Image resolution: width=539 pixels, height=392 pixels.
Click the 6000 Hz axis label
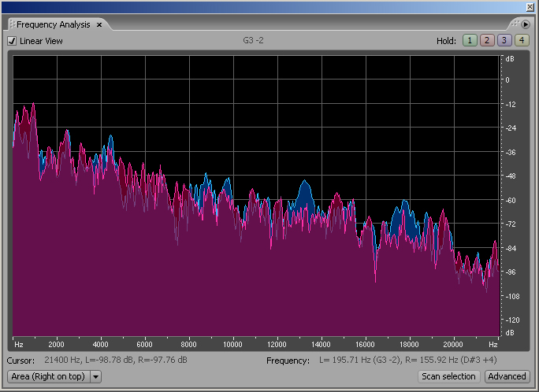coord(144,344)
